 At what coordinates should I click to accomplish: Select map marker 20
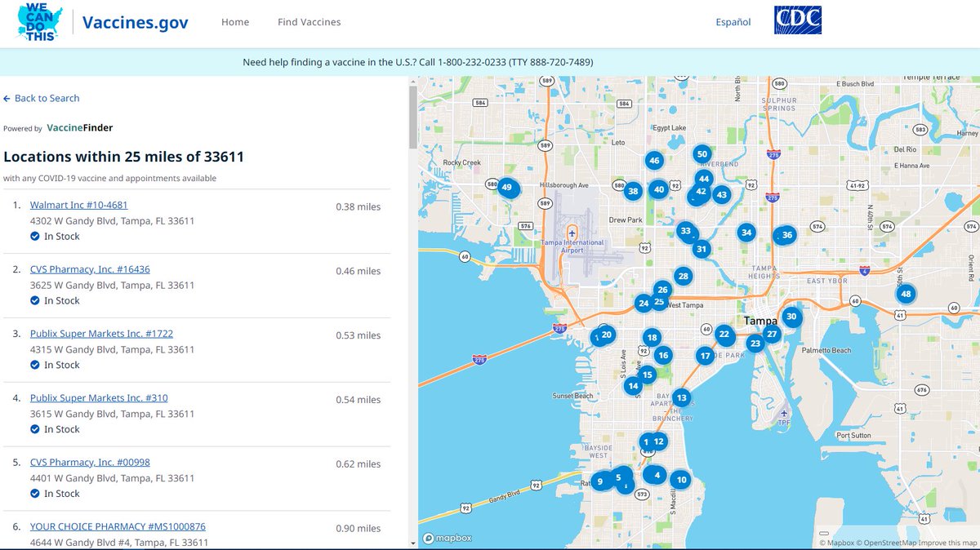tap(607, 335)
